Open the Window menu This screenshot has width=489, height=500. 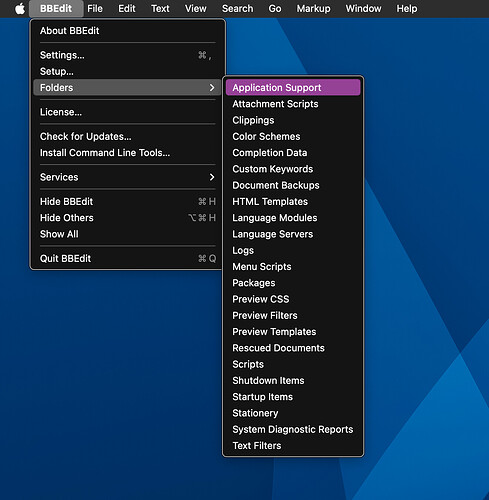(363, 9)
